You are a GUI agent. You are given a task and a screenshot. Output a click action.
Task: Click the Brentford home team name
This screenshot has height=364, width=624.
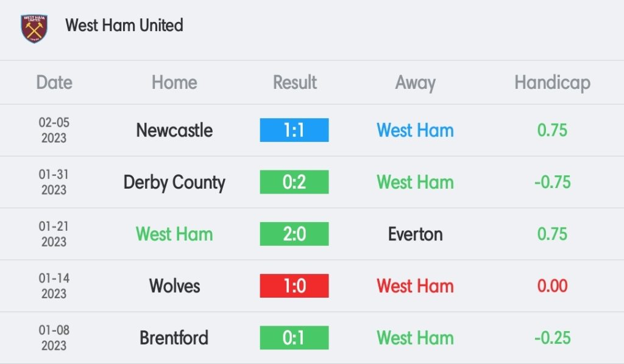(x=174, y=338)
